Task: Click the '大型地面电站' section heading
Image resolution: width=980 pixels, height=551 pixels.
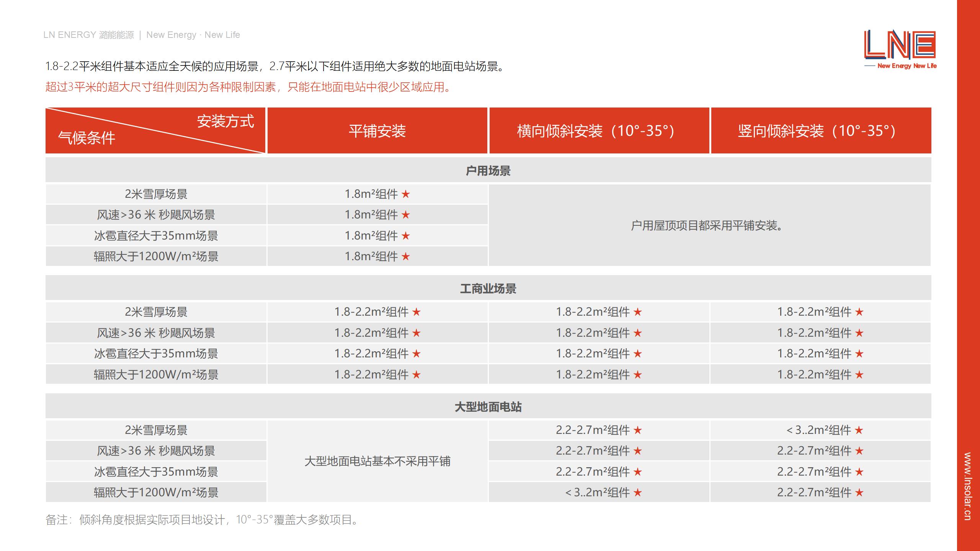Action: (x=488, y=407)
